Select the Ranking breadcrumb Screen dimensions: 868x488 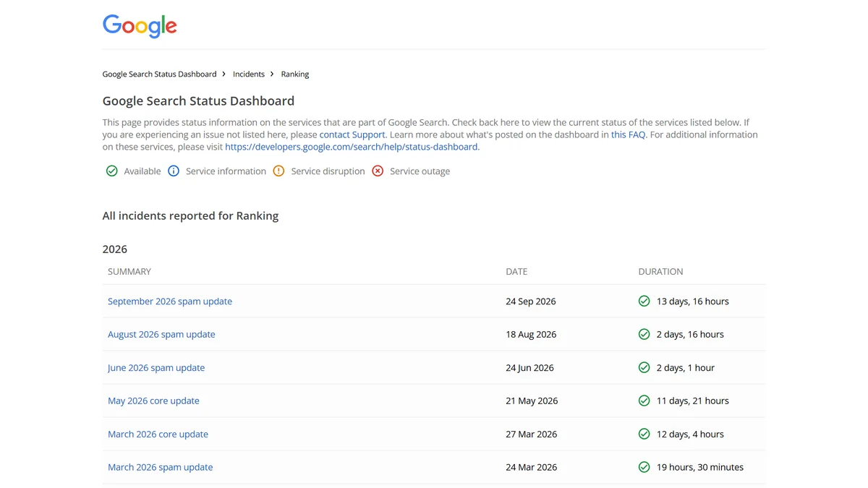tap(295, 74)
